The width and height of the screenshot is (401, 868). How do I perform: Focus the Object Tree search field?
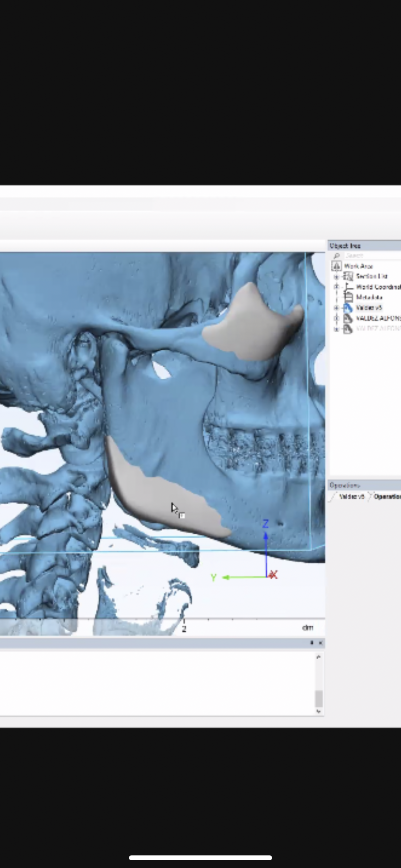point(370,256)
